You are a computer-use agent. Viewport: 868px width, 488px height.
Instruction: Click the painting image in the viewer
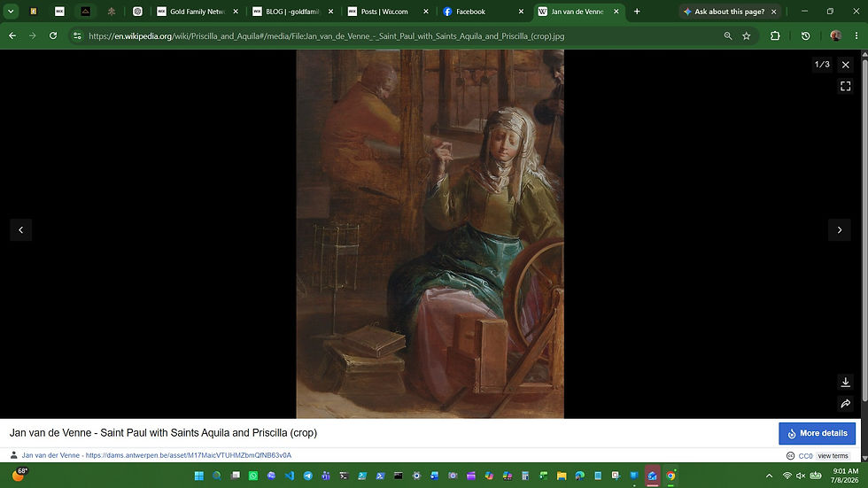[430, 234]
